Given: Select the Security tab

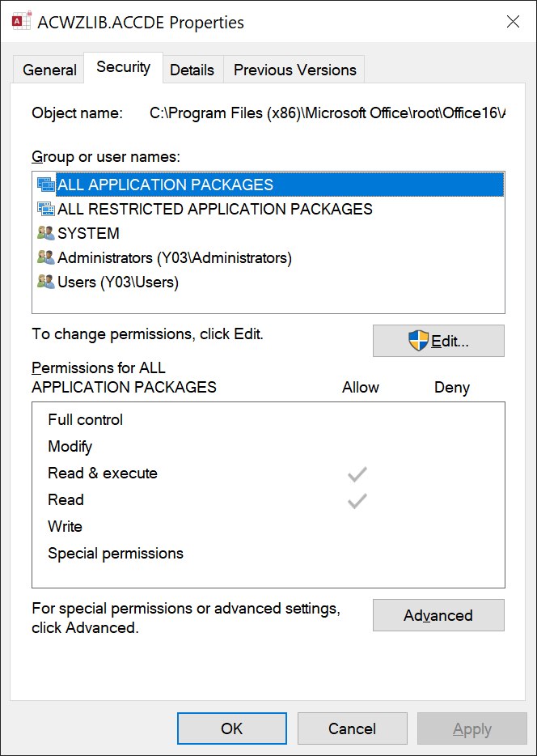Looking at the screenshot, I should pyautogui.click(x=123, y=67).
